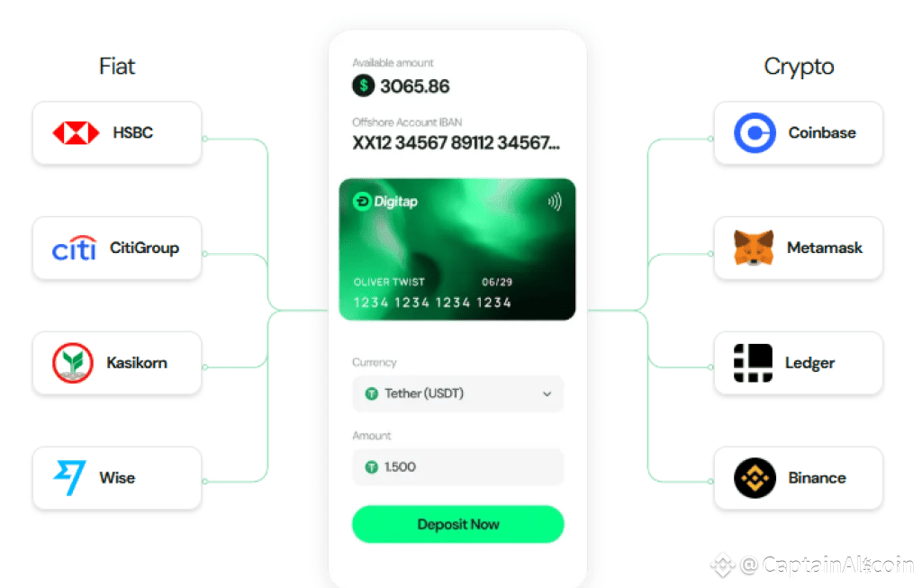Select the Crypto heading

[x=799, y=67]
